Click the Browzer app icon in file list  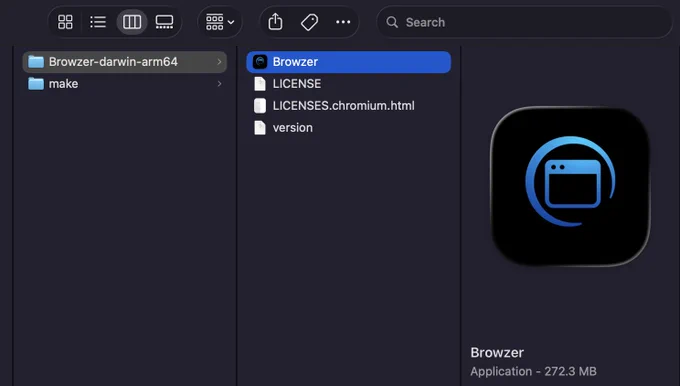(260, 62)
